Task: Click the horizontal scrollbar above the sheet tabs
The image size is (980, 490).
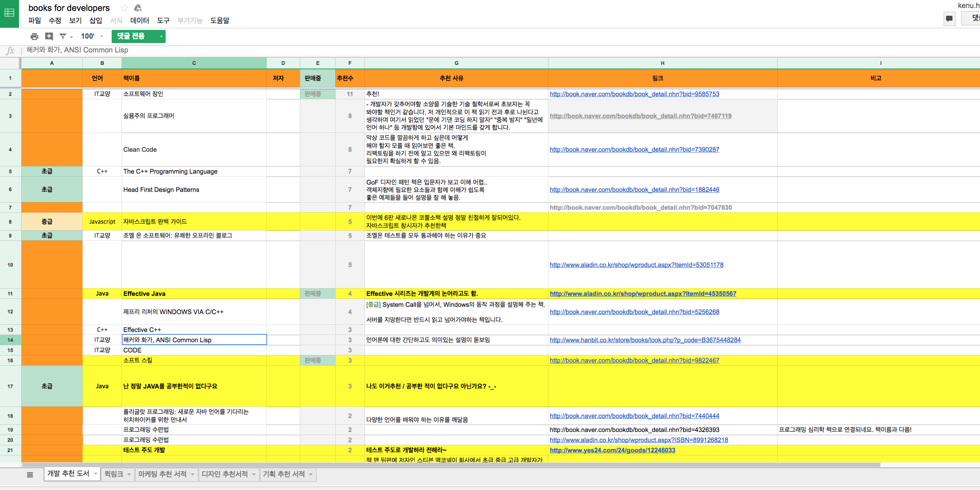Action: point(451,465)
